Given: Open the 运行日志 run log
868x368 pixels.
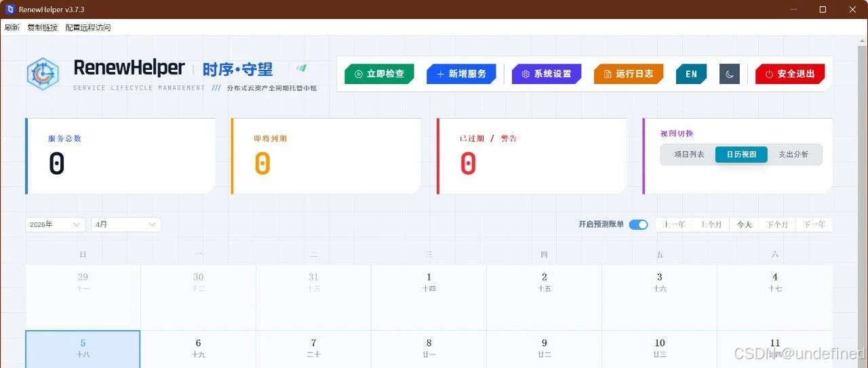Looking at the screenshot, I should coord(629,74).
